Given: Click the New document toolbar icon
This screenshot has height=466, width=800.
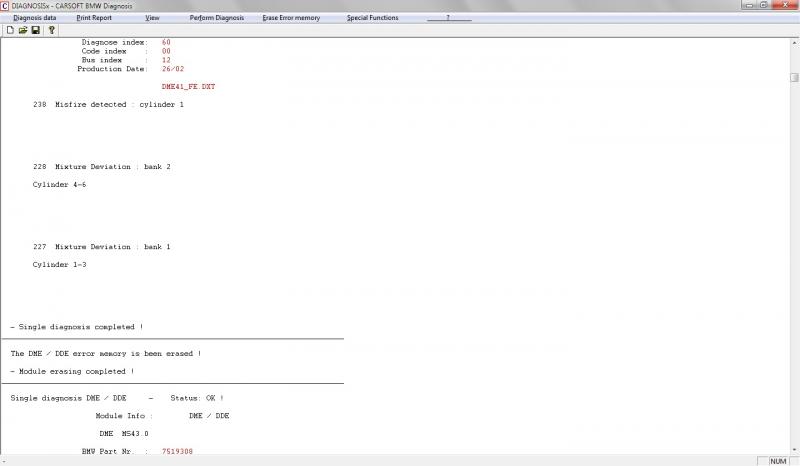Looking at the screenshot, I should [9, 30].
